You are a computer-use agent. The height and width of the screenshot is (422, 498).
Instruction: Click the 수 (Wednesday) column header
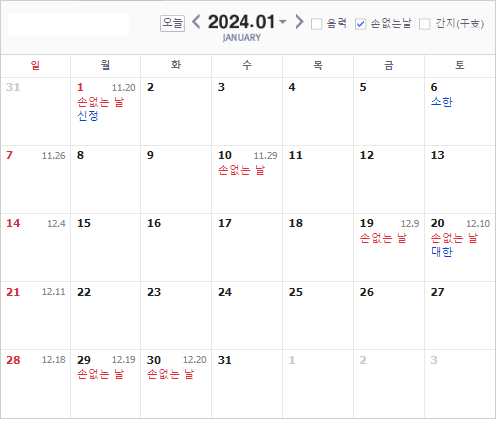(247, 65)
